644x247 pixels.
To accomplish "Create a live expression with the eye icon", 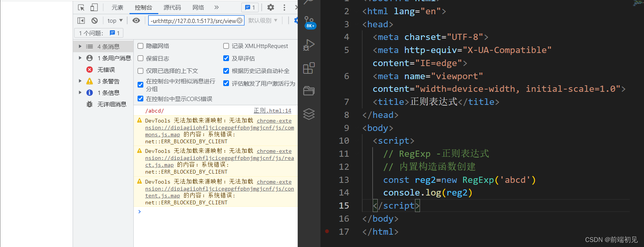I will click(x=136, y=20).
